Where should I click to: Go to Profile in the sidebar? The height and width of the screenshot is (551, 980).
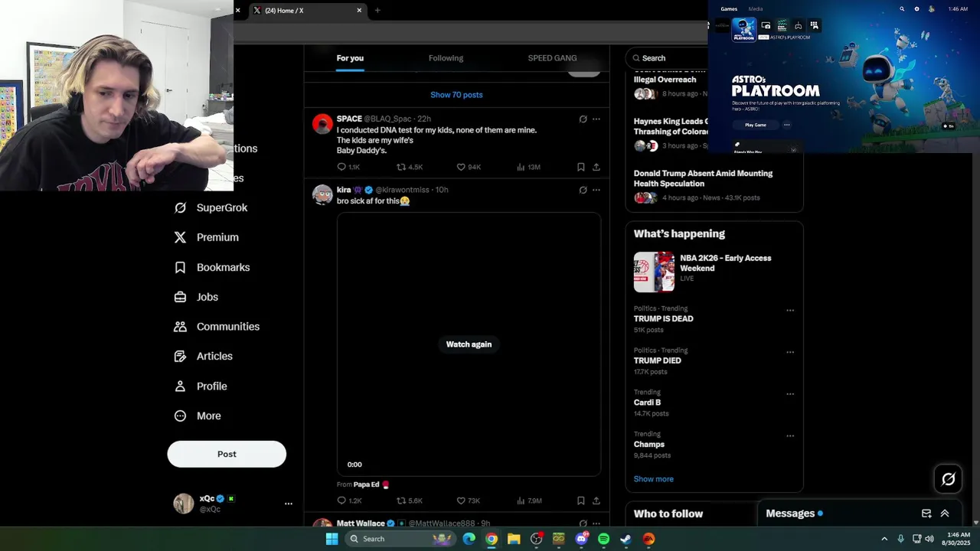tap(201, 386)
